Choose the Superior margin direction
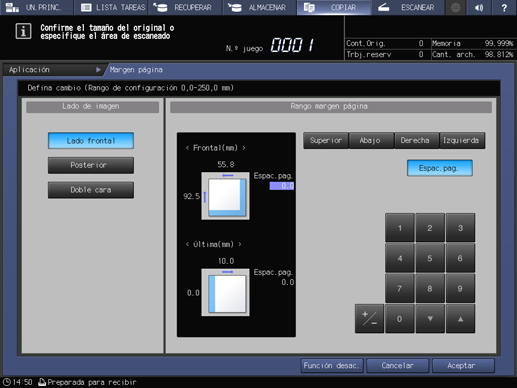 326,140
